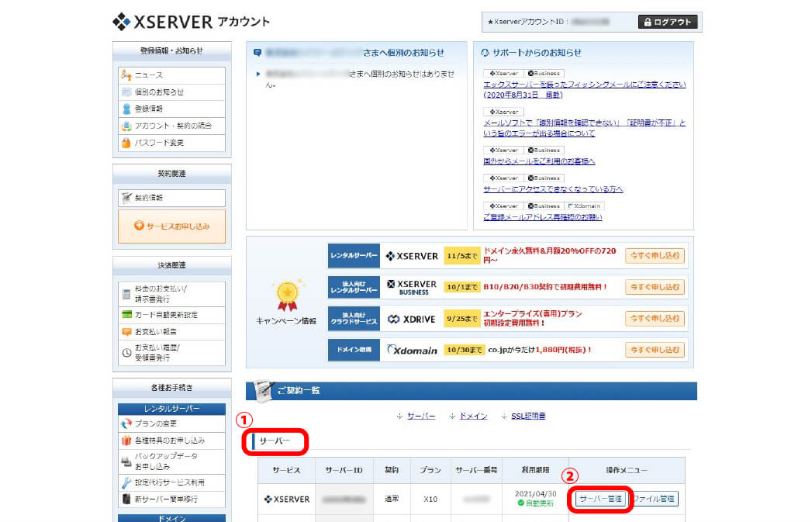This screenshot has height=522, width=812.
Task: Click the person icon for 登録情報
Action: point(126,109)
